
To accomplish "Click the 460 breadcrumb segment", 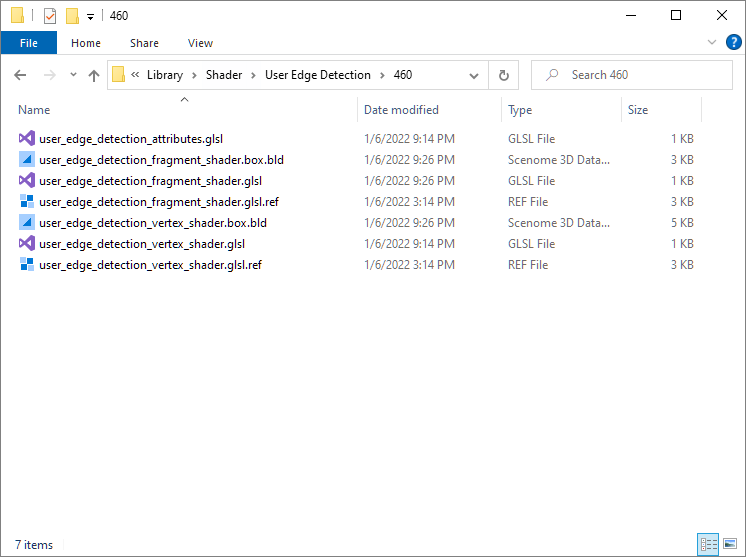I will pos(402,75).
